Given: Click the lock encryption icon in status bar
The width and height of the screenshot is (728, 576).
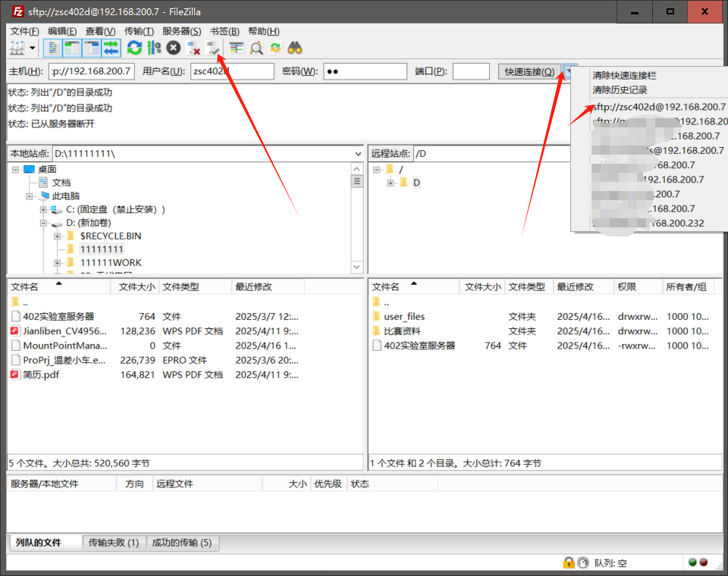Looking at the screenshot, I should [568, 562].
